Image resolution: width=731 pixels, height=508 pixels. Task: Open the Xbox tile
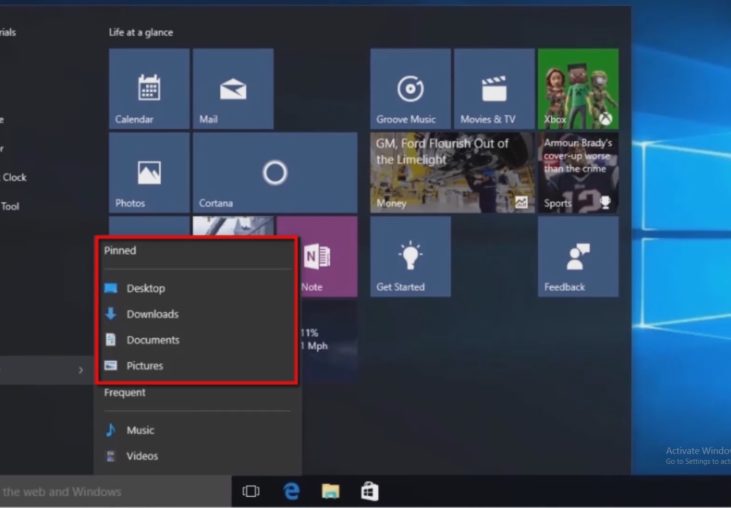(x=578, y=89)
